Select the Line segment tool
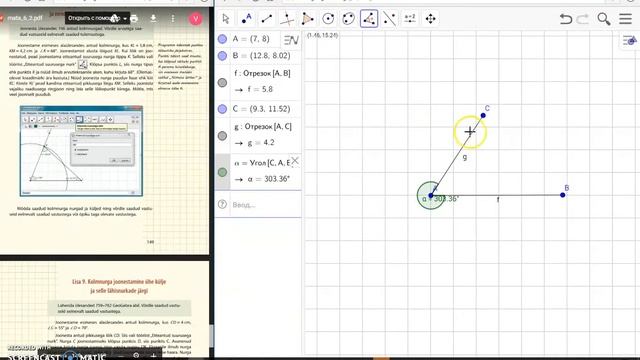 267,19
